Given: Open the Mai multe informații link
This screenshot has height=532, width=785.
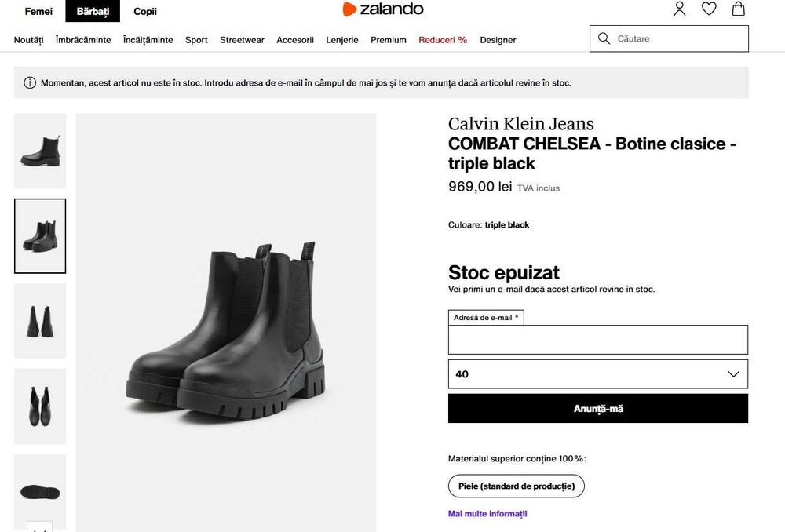Looking at the screenshot, I should 487,514.
